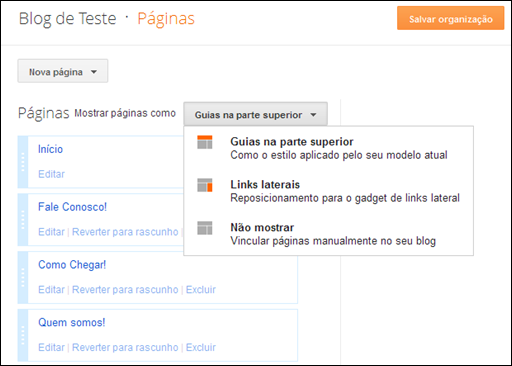Select 'Guias na parte superior' menu option

click(328, 148)
